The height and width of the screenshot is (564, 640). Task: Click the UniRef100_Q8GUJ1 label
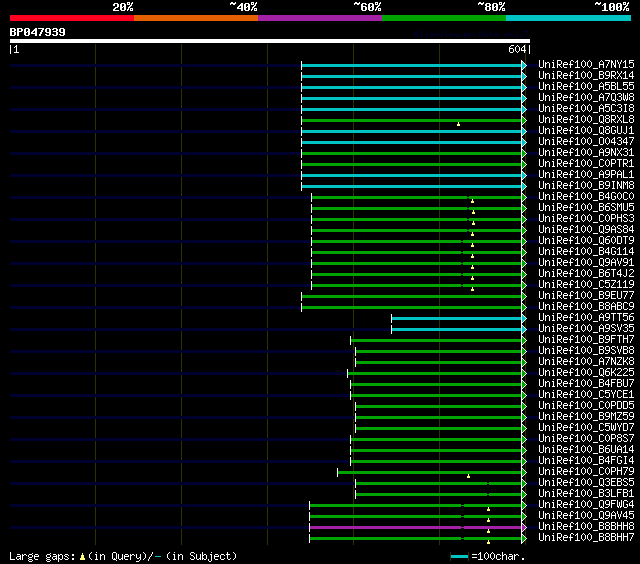click(586, 131)
